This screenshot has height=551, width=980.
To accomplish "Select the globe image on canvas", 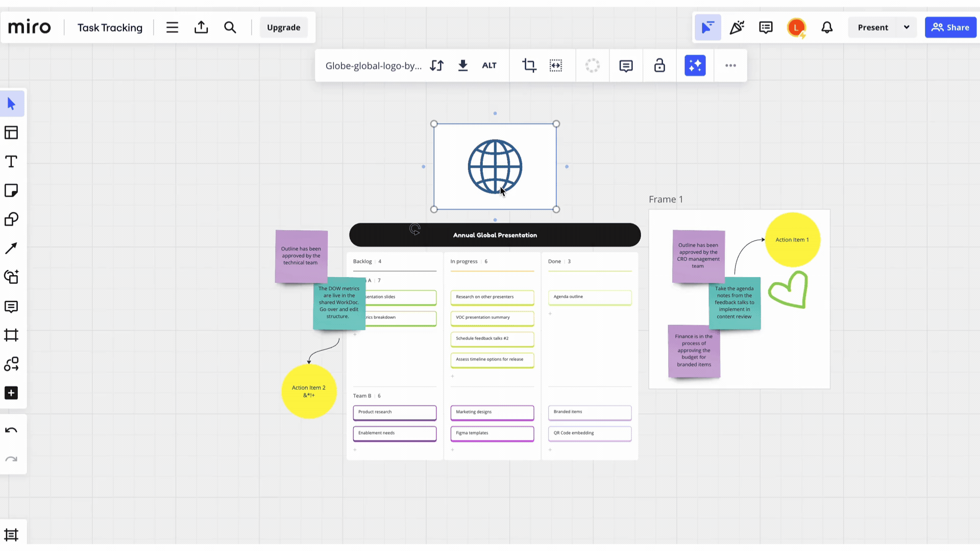I will coord(495,166).
